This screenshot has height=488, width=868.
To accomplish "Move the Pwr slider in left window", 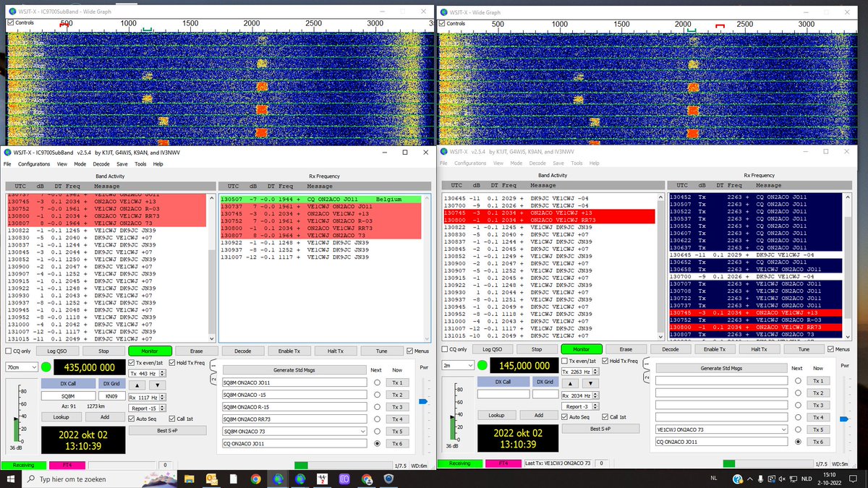I will point(424,402).
